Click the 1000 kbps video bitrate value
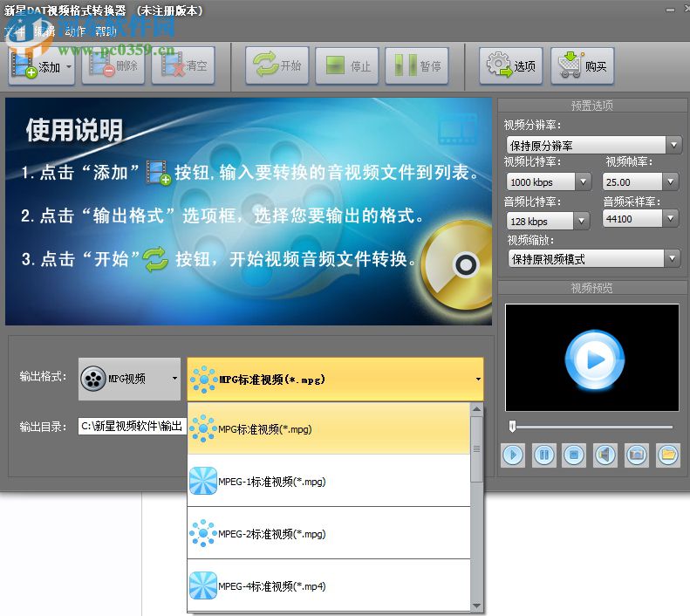The width and height of the screenshot is (690, 616). pyautogui.click(x=541, y=181)
